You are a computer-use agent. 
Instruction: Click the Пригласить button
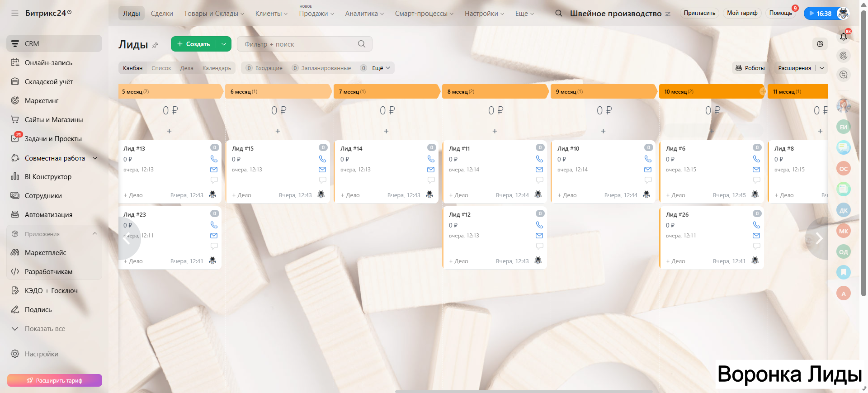point(699,13)
